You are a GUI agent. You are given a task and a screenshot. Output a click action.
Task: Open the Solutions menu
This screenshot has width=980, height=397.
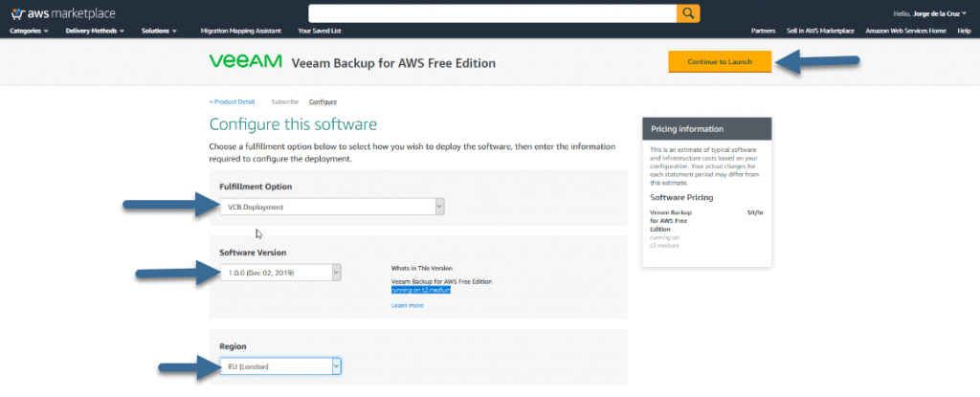coord(160,31)
